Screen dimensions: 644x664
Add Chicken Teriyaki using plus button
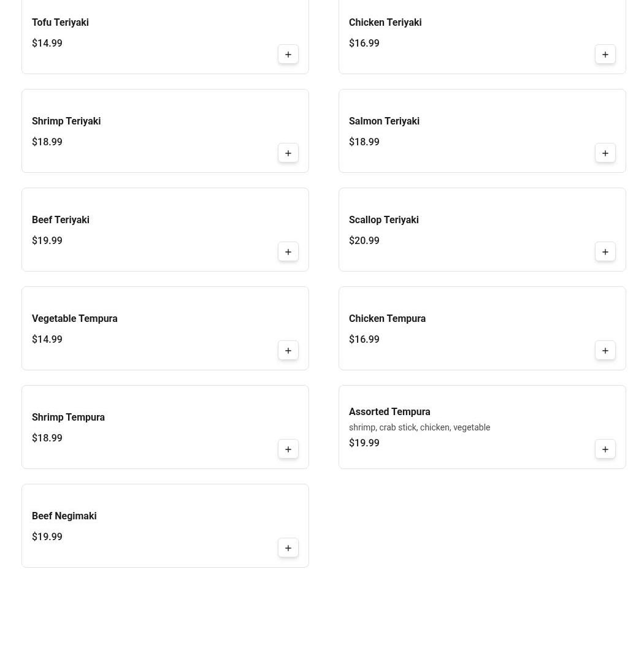605,54
